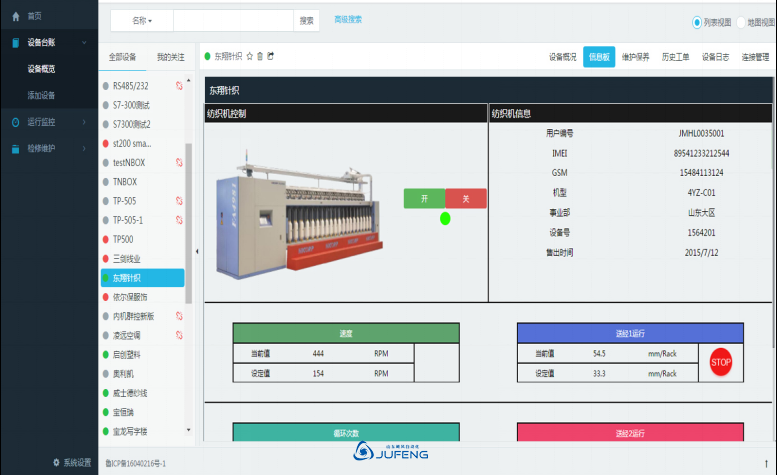This screenshot has width=777, height=475.
Task: Open the 名称 search-field dropdown
Action: pos(142,20)
